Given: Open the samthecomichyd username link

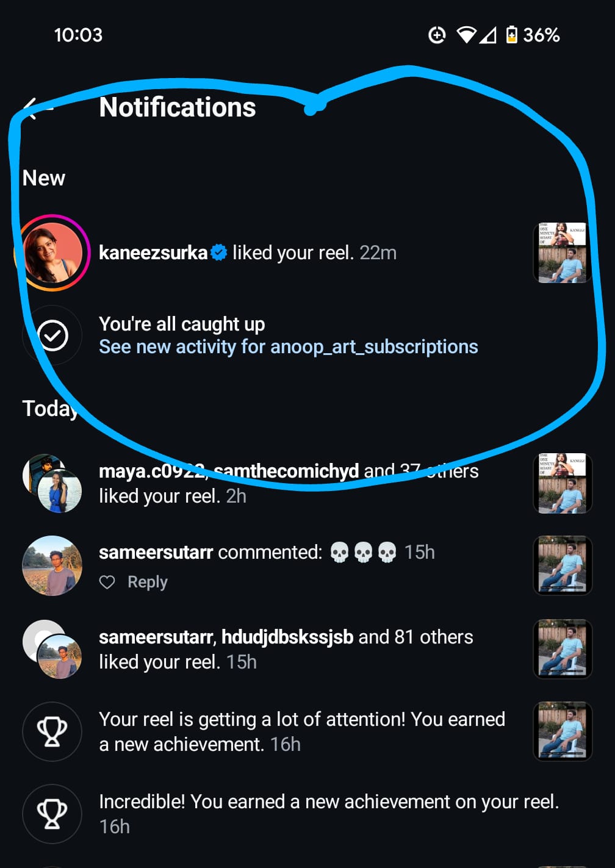Looking at the screenshot, I should tap(287, 471).
